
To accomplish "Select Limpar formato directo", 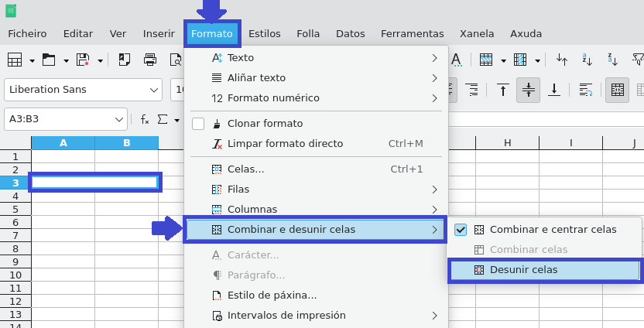I will point(316,144).
